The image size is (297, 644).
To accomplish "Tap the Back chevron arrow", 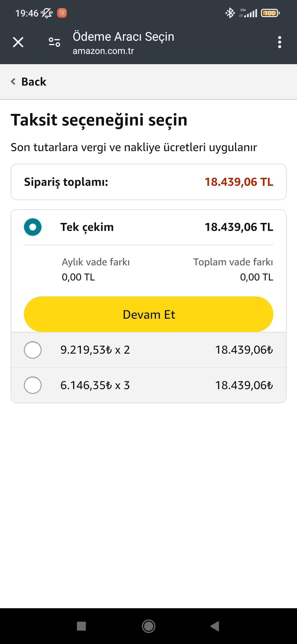I will [13, 81].
